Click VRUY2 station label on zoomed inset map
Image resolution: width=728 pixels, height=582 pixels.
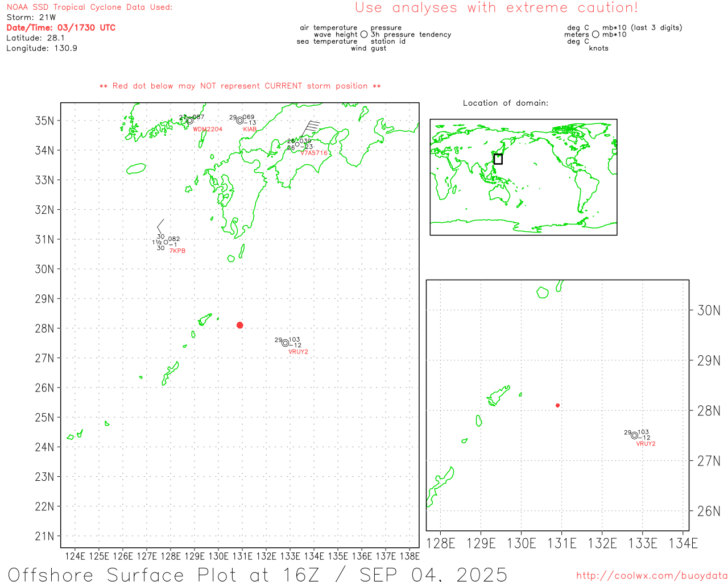pos(646,444)
